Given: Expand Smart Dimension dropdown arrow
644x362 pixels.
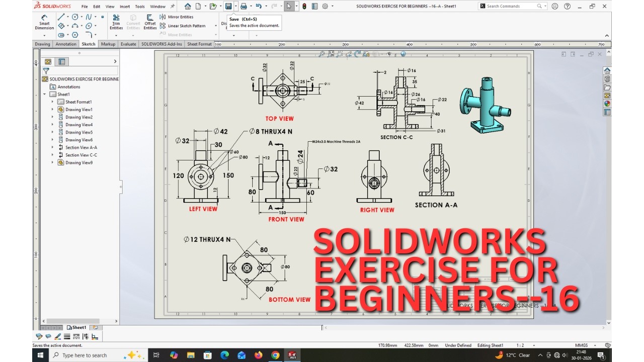Looking at the screenshot, I should pos(44,35).
